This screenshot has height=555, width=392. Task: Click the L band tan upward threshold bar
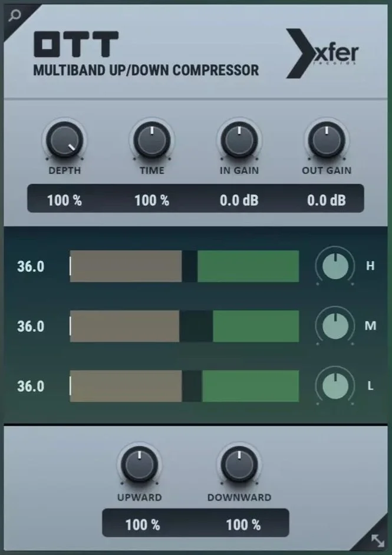click(126, 386)
